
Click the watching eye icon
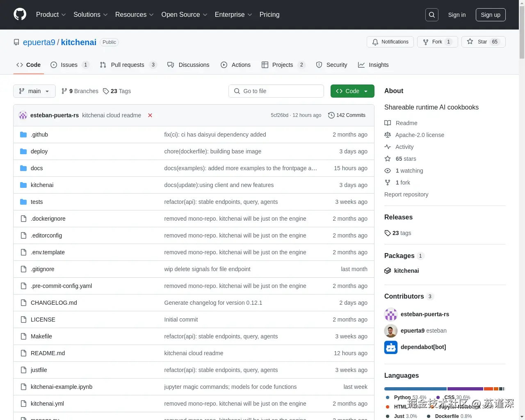388,171
